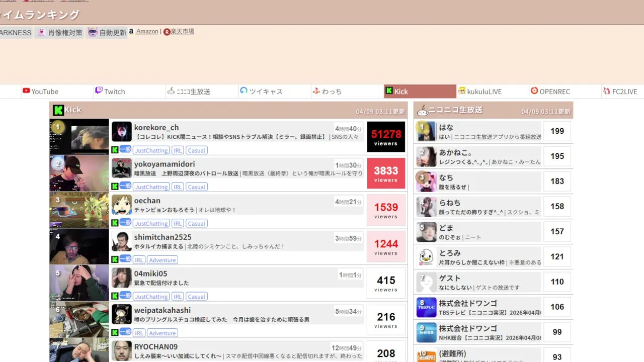Switch to the Twitch tab
Screen dimensions: 644x362
pyautogui.click(x=130, y=92)
